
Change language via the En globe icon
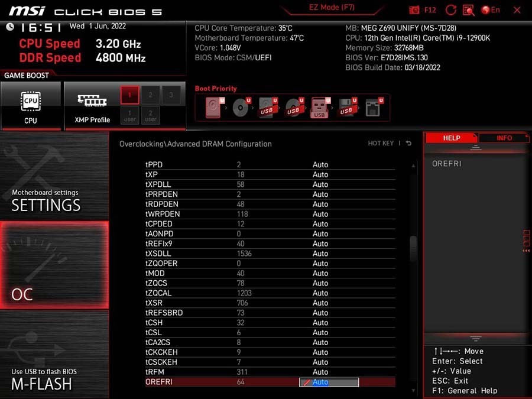tap(491, 10)
